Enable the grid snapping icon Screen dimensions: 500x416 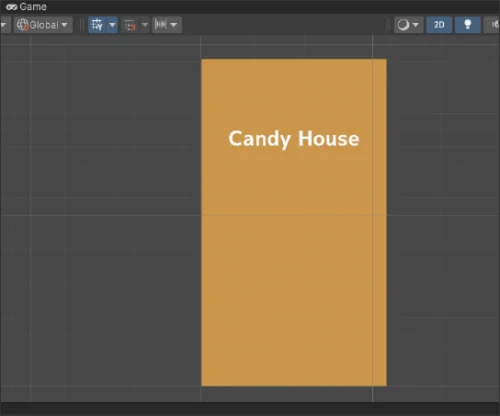(130, 25)
